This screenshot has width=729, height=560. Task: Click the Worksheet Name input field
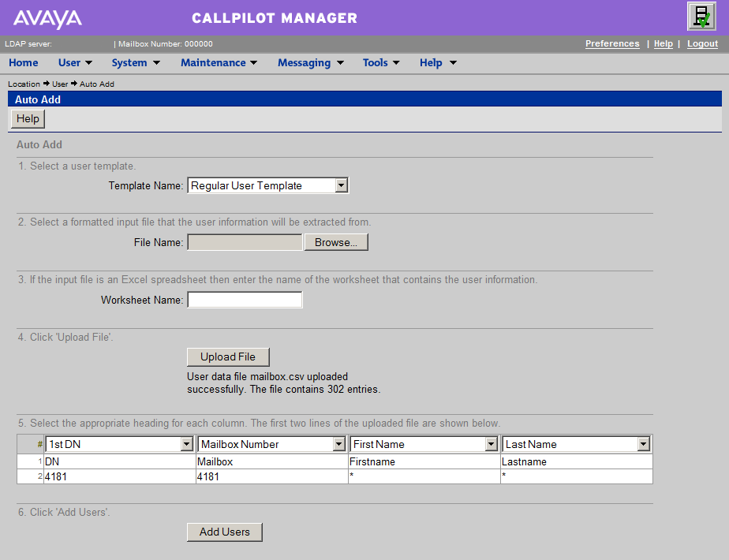[245, 300]
